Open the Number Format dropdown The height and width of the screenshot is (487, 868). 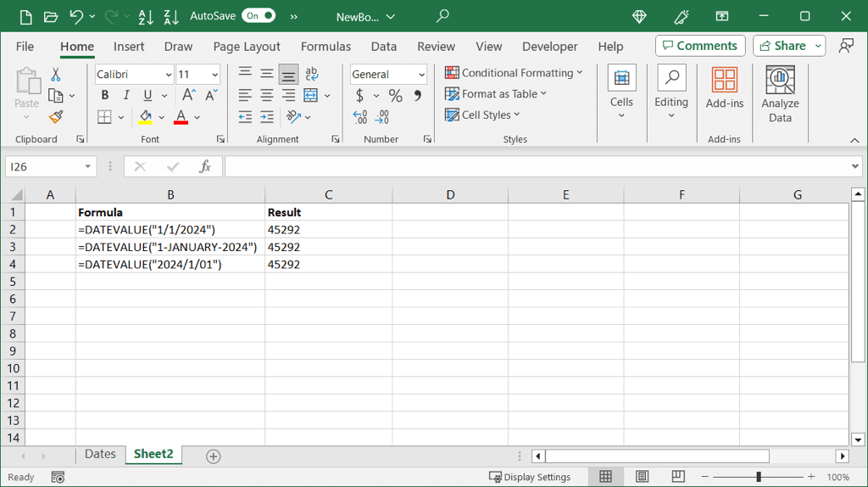[421, 75]
